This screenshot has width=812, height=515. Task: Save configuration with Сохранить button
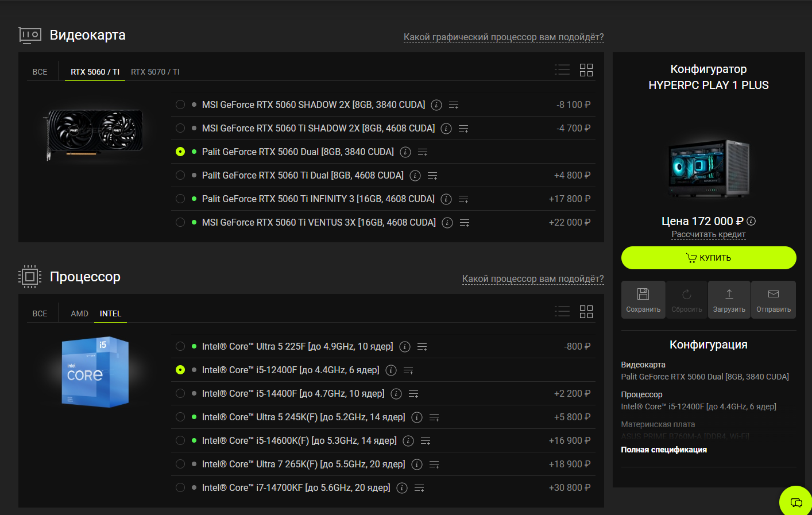pyautogui.click(x=643, y=300)
